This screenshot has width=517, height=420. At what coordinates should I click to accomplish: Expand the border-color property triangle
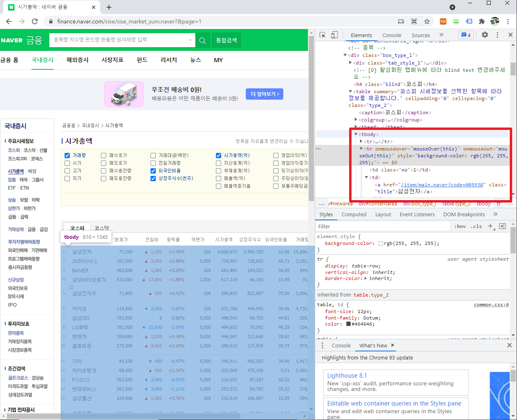tap(366, 278)
